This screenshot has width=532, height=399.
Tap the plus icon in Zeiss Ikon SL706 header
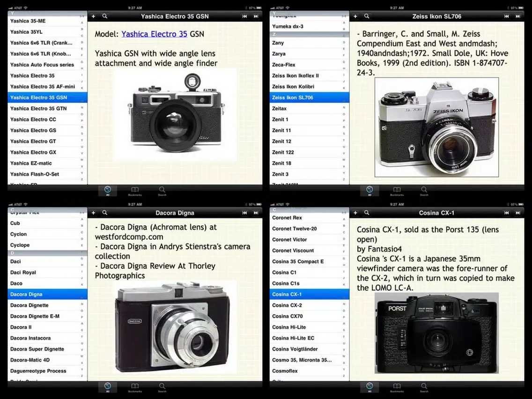(355, 16)
